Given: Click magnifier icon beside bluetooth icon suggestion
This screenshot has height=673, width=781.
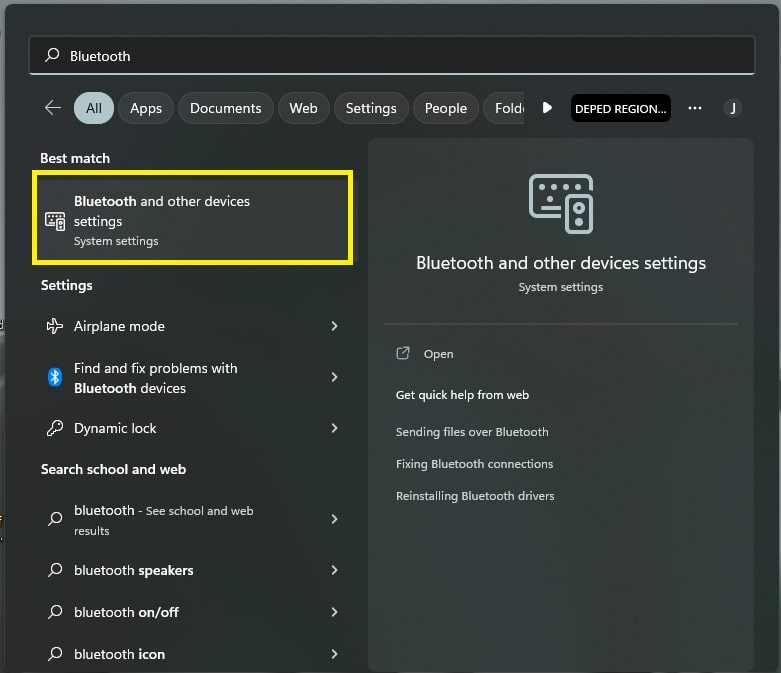Looking at the screenshot, I should click(x=55, y=653).
